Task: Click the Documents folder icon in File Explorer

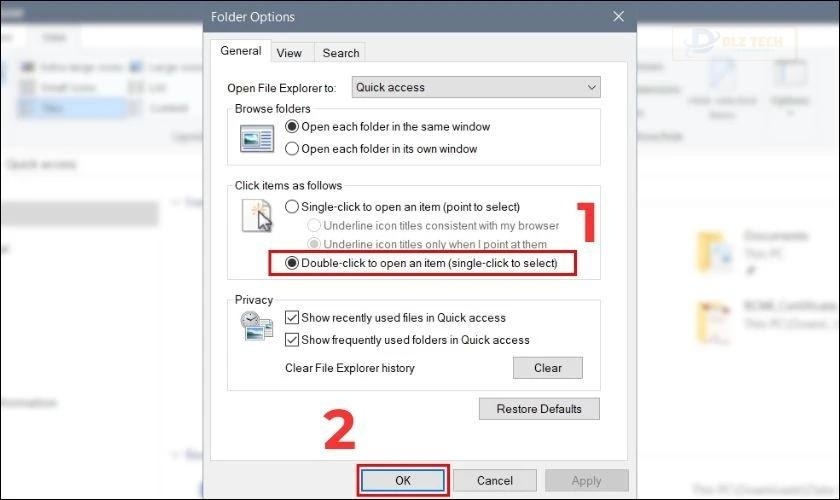Action: pyautogui.click(x=714, y=252)
